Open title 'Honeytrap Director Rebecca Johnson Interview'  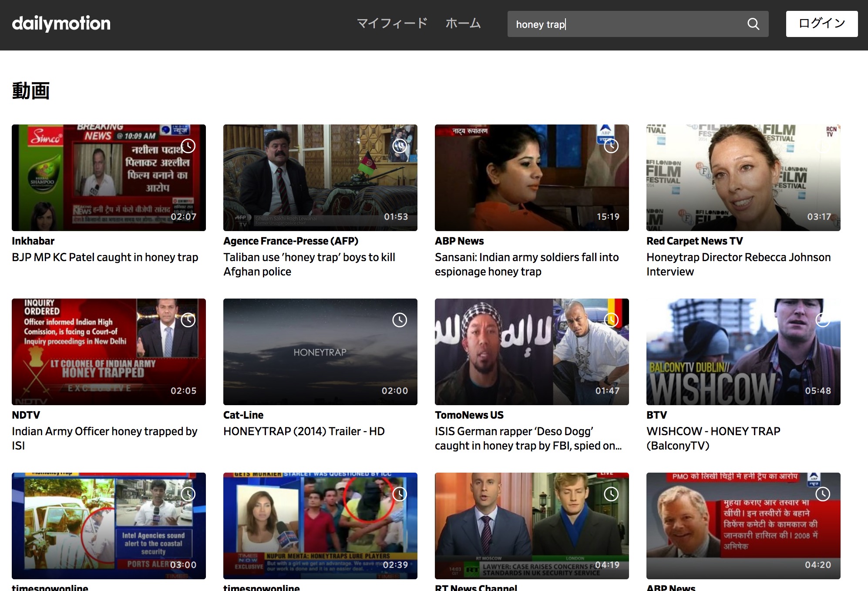pyautogui.click(x=739, y=264)
